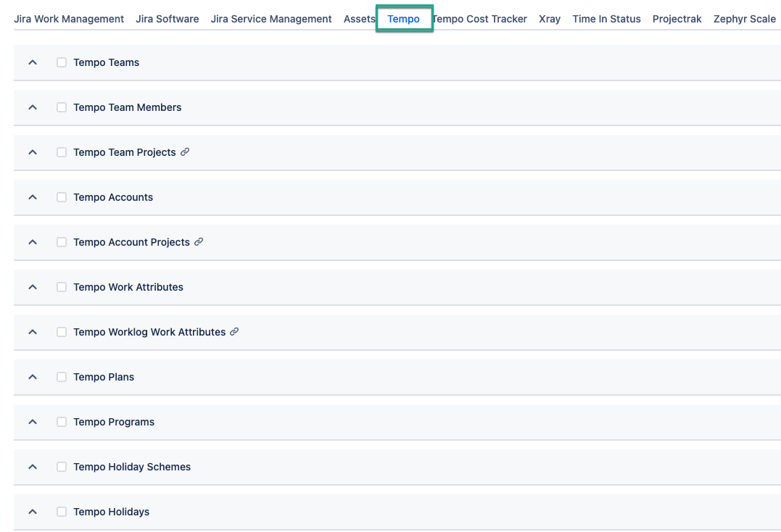The width and height of the screenshot is (781, 532).
Task: Check the Tempo Teams checkbox
Action: coord(62,62)
